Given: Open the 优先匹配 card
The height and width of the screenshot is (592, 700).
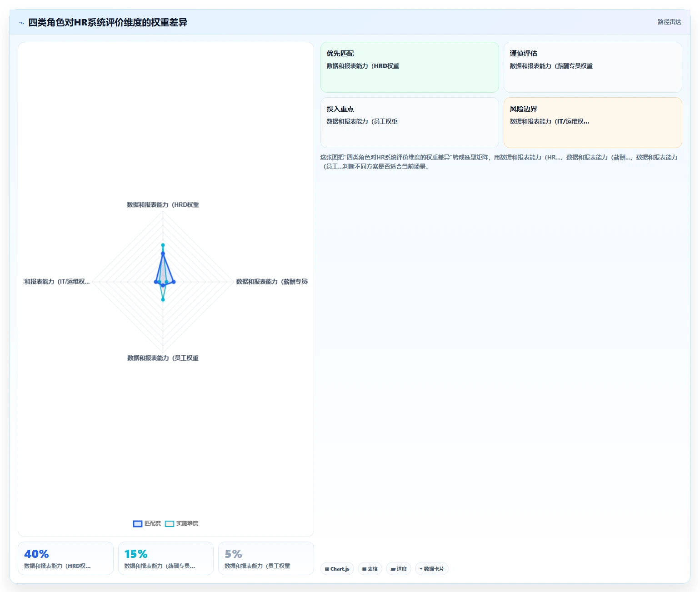Looking at the screenshot, I should click(410, 67).
